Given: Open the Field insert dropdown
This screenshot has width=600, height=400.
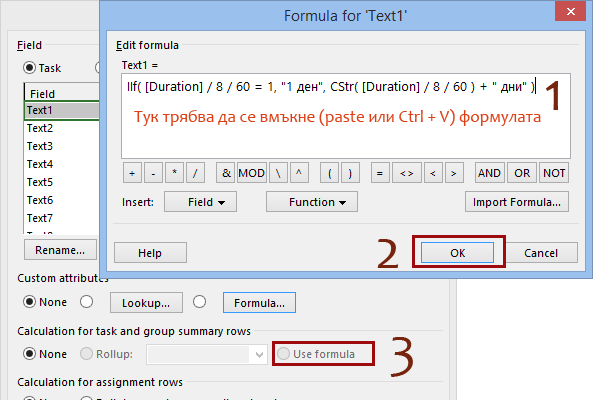Looking at the screenshot, I should coord(193,202).
